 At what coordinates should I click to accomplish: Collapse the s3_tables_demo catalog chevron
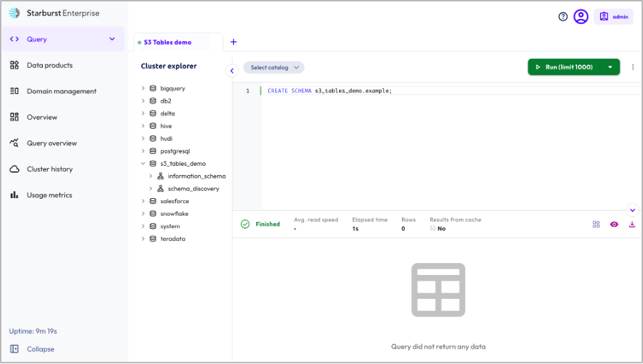pyautogui.click(x=143, y=164)
